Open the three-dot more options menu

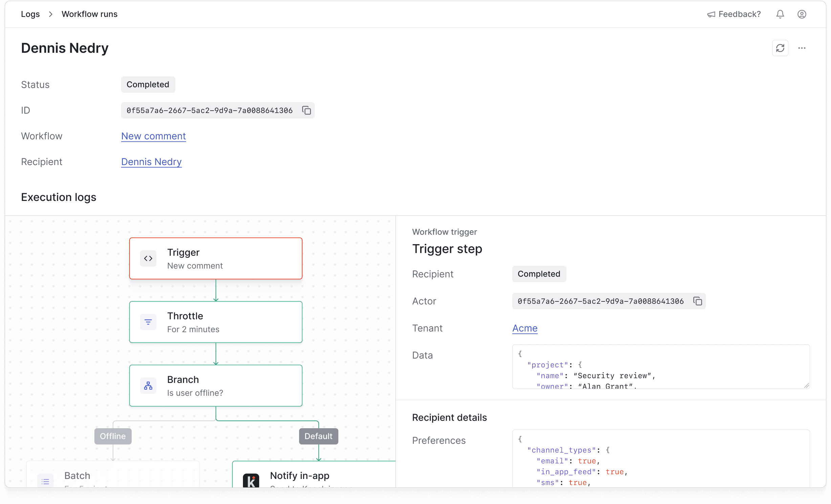pyautogui.click(x=802, y=48)
